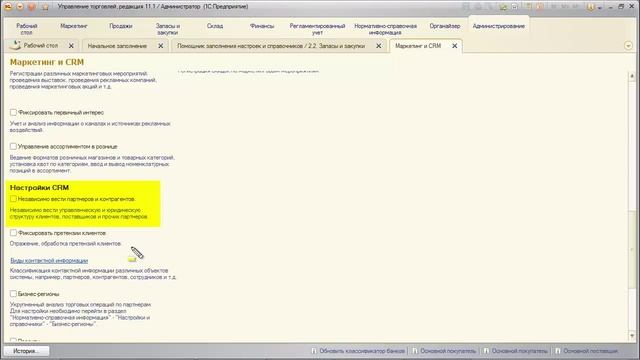Close the 'Начальное заполнение' tab
The height and width of the screenshot is (360, 640).
click(x=161, y=46)
